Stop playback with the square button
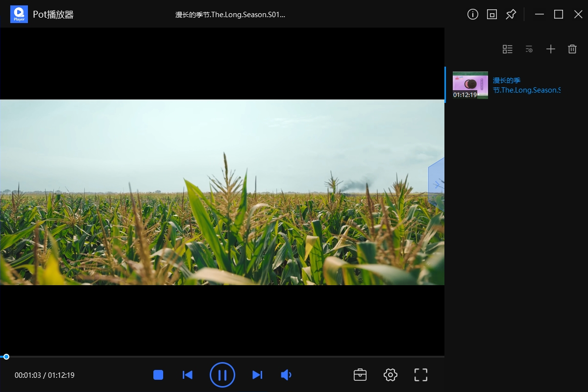Screen dimensions: 588x392 click(x=158, y=375)
